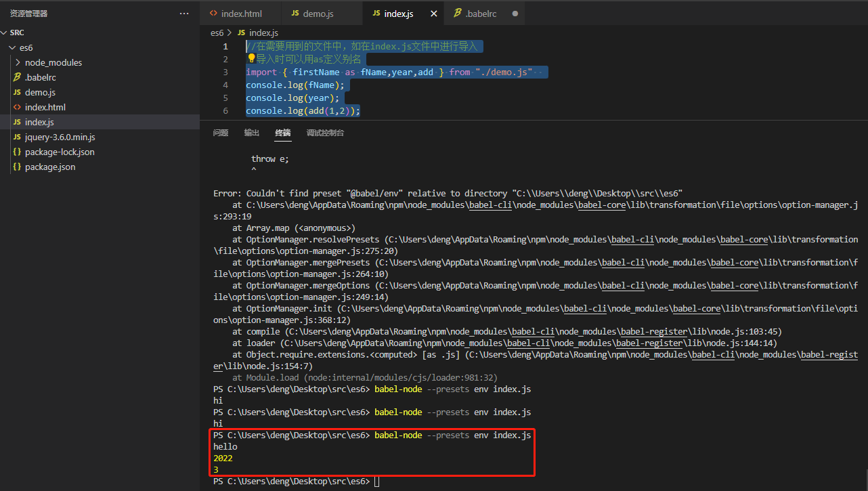868x491 pixels.
Task: Open index.html from the file tree
Action: 45,107
